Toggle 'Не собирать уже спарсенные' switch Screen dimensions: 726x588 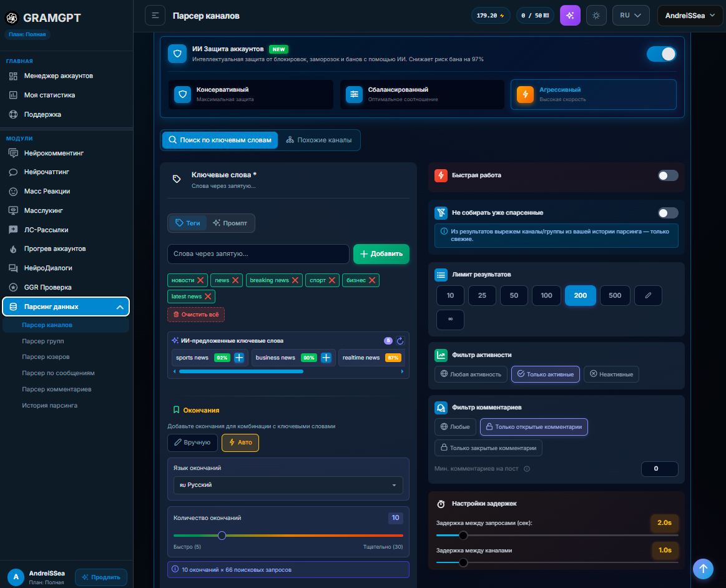668,213
